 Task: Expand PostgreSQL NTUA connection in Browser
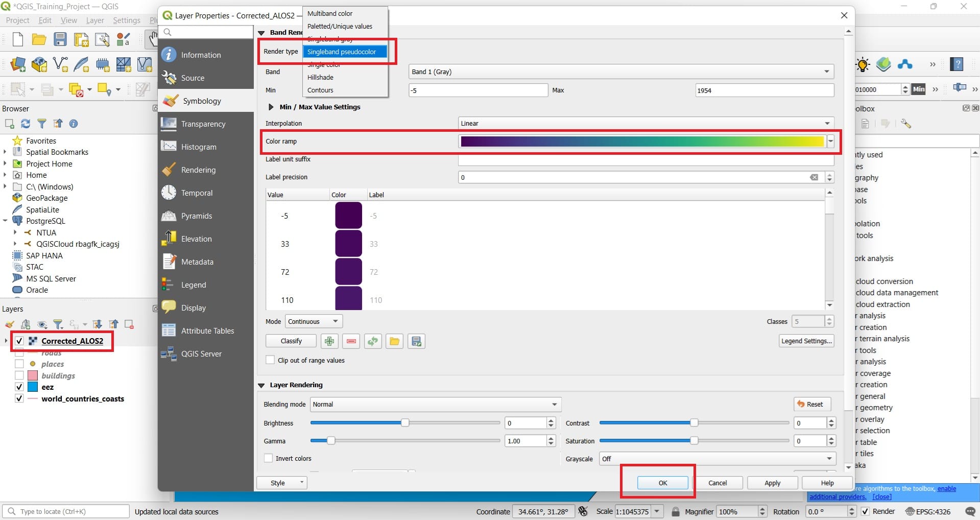pyautogui.click(x=15, y=232)
